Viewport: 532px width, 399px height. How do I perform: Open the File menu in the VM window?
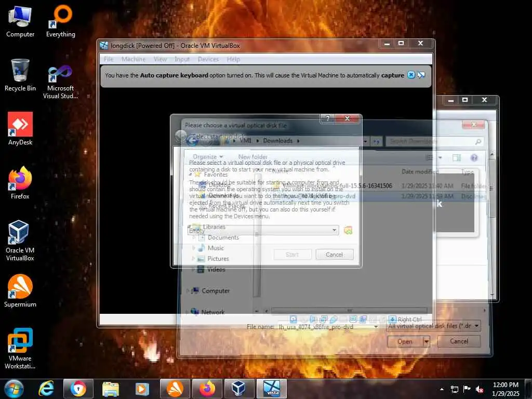(x=109, y=59)
